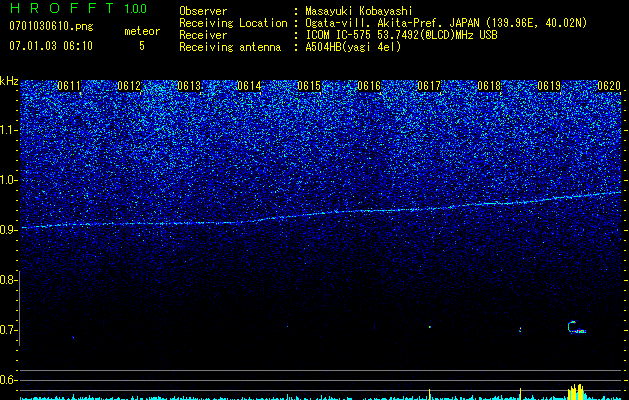Viewport: 629px width, 400px height.
Task: Click the meteor count value 5
Action: click(142, 46)
